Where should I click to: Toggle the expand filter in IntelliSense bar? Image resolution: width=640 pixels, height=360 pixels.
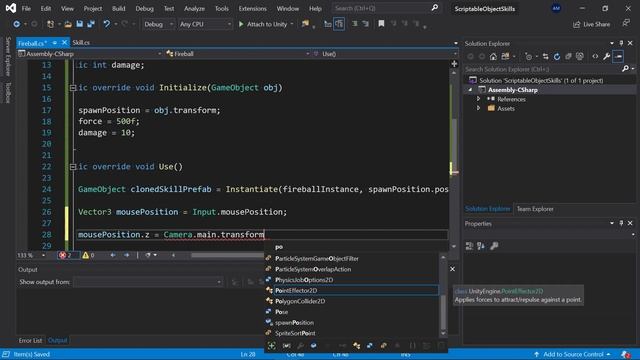tap(271, 346)
